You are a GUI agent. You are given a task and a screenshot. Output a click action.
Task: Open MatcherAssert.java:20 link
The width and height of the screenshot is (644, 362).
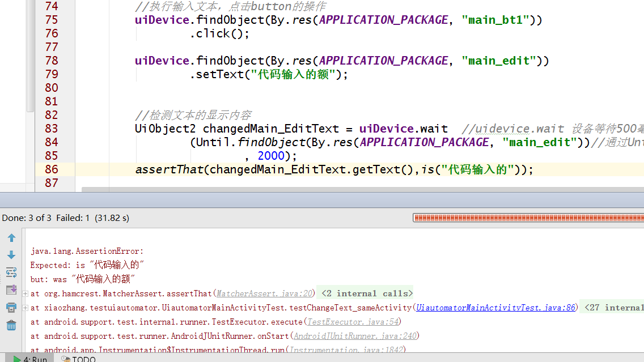click(265, 293)
